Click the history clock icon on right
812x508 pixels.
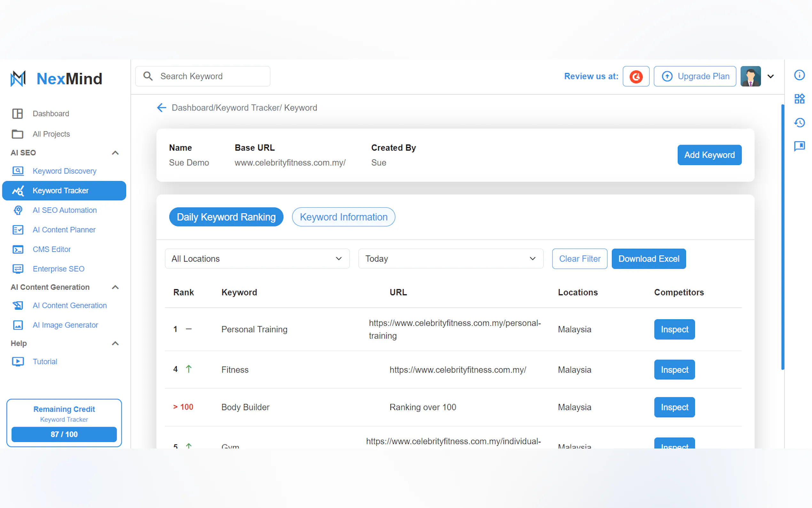tap(799, 122)
